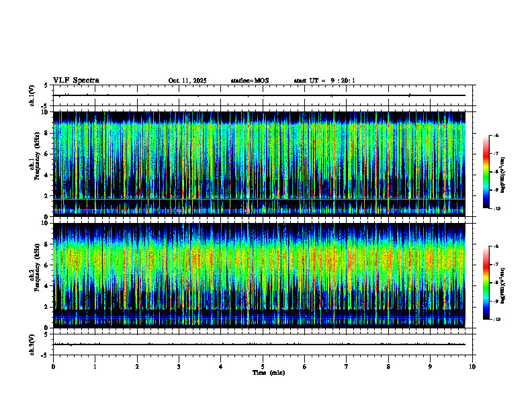The image size is (532, 411).
Task: Click the 'VLF Spectra' title text
Action: [76, 81]
